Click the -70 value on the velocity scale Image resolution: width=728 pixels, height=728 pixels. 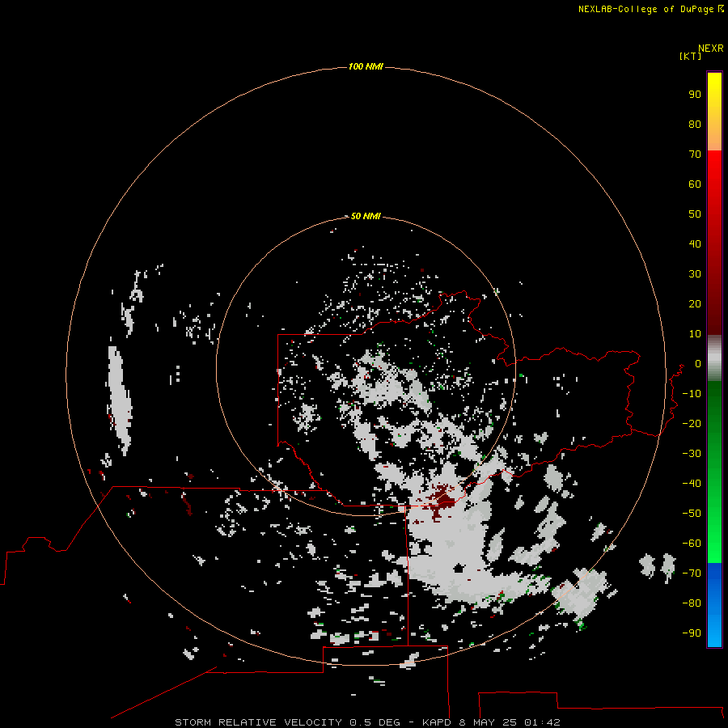(x=692, y=573)
